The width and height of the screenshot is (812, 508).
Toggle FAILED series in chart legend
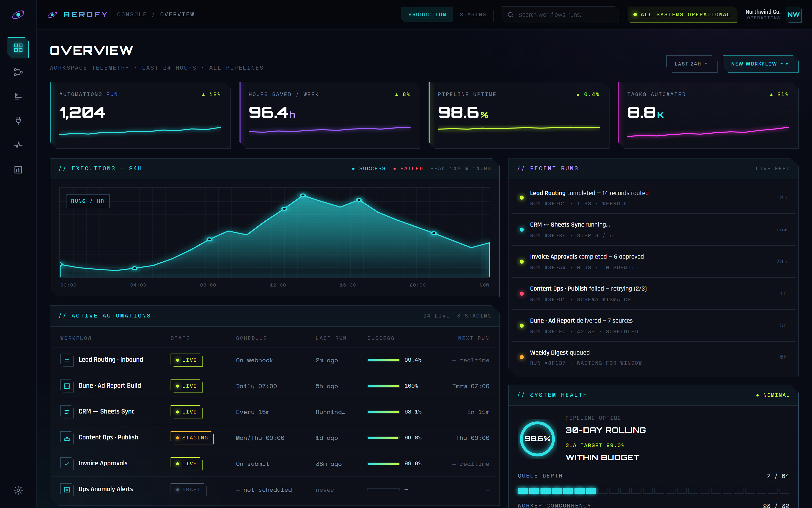coord(408,168)
